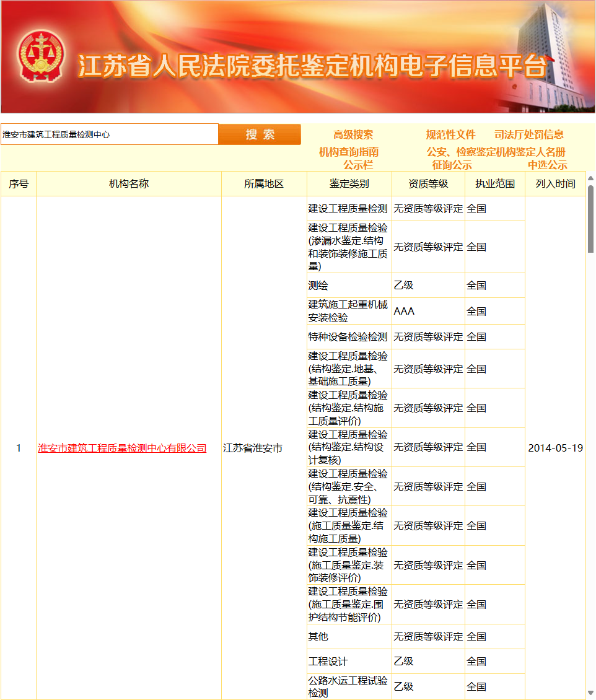Click the 执业范围 column header
The width and height of the screenshot is (596, 700).
(x=494, y=183)
